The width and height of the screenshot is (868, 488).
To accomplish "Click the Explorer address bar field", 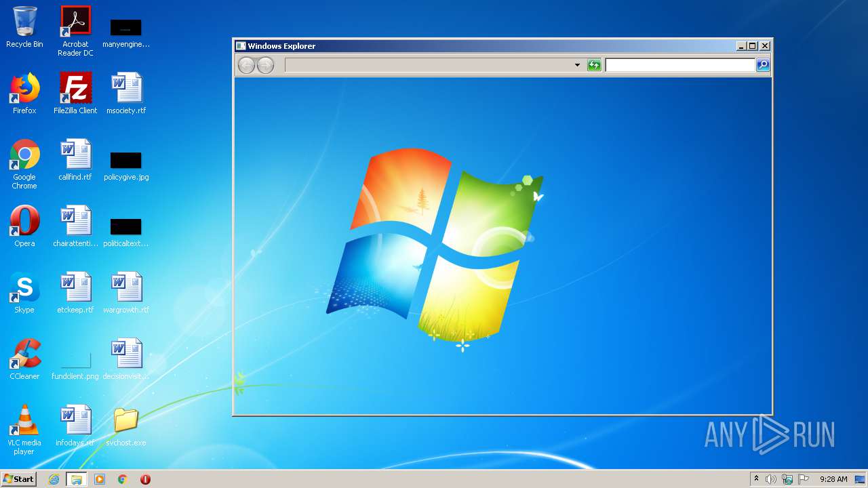I will [429, 65].
